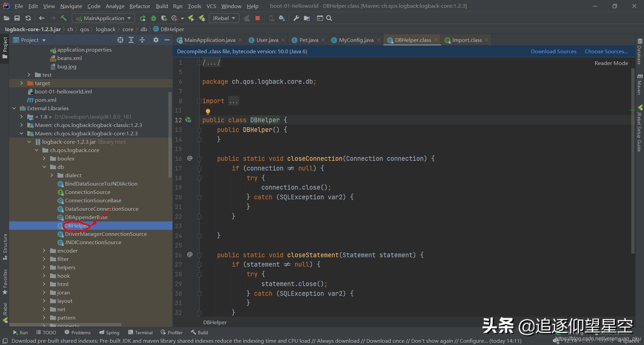Click Download Sources link
The height and width of the screenshot is (345, 644).
(553, 51)
